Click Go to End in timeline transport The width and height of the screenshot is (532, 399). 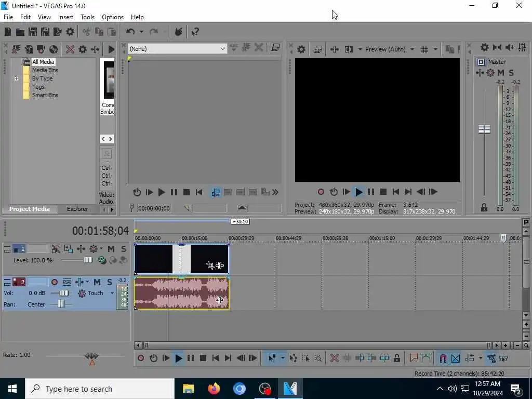click(x=228, y=358)
